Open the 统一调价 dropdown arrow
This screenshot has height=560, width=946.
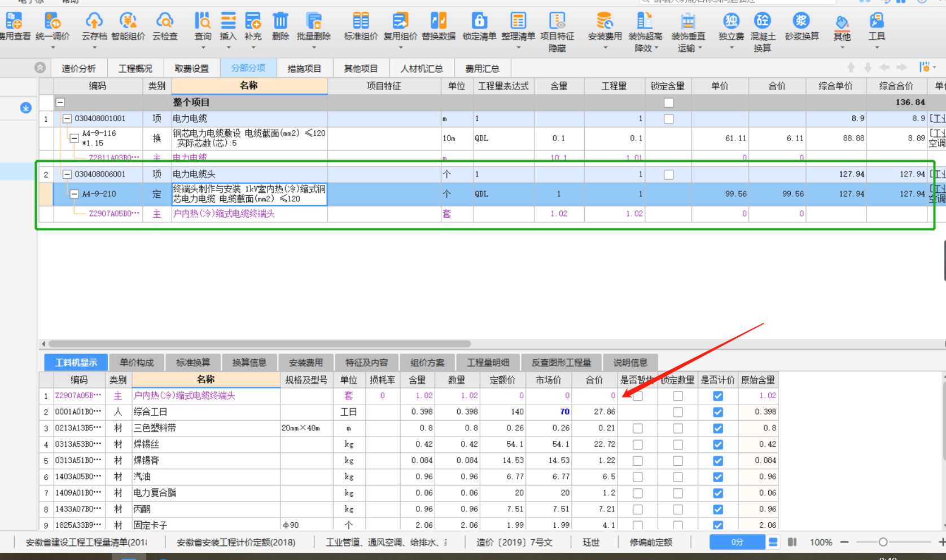coord(52,48)
